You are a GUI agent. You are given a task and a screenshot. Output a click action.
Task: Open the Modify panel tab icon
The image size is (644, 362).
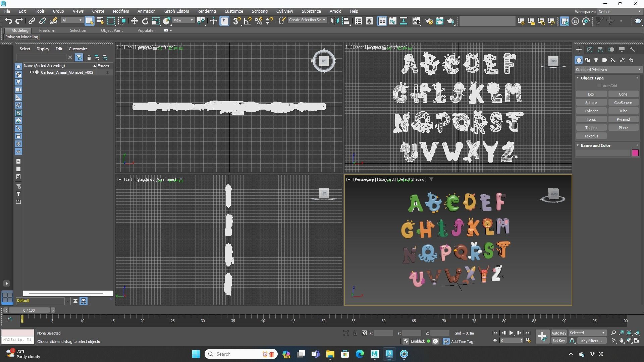[590, 49]
